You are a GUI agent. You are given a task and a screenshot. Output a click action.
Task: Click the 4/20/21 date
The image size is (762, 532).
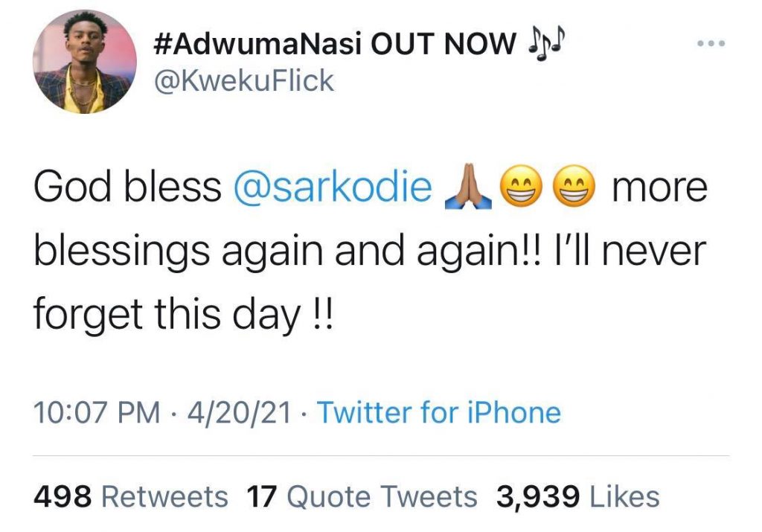tap(240, 411)
